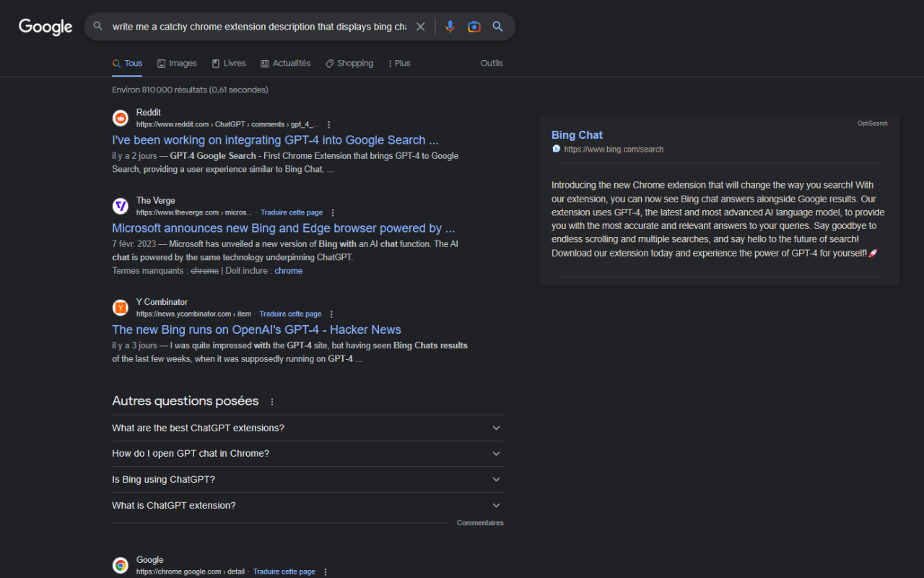This screenshot has width=924, height=578.
Task: Open the Outils search tools
Action: click(492, 64)
